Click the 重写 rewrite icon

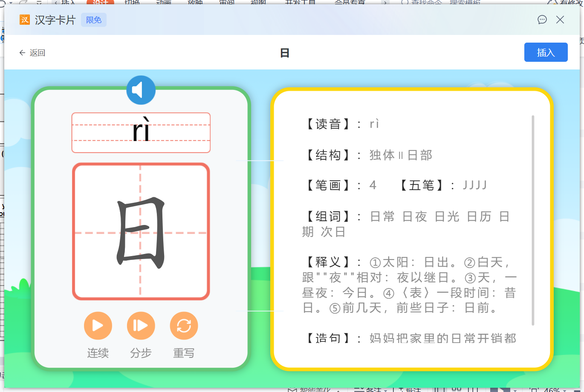184,326
